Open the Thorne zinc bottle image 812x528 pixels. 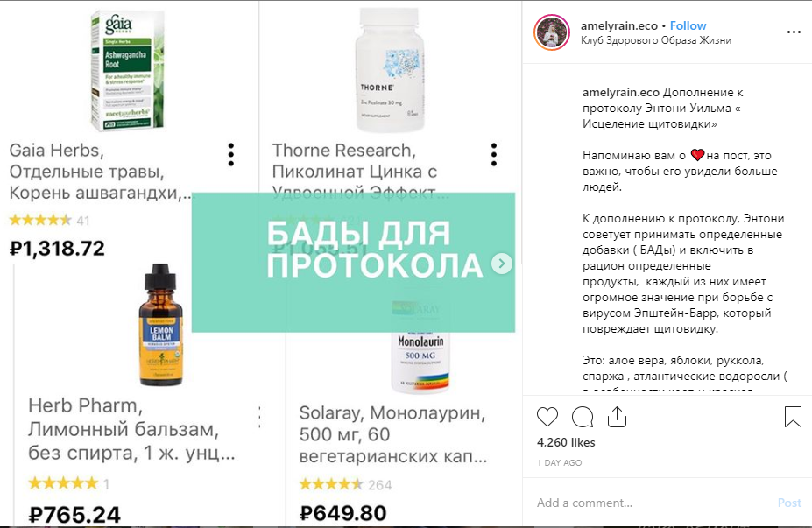coord(390,70)
